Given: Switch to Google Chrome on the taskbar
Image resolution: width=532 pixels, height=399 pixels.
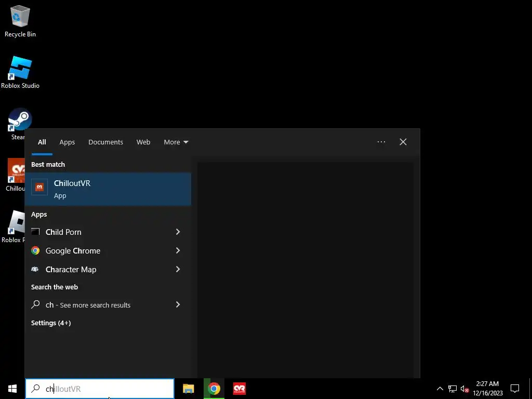Looking at the screenshot, I should tap(214, 389).
